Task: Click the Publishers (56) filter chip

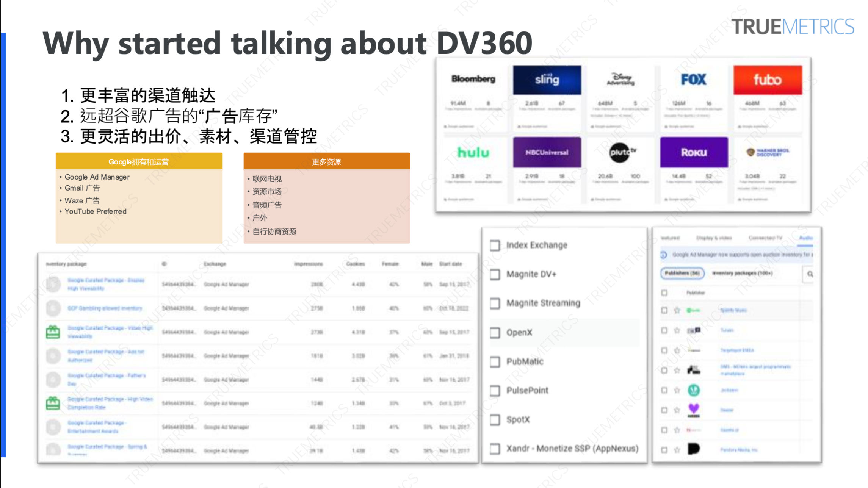Action: pyautogui.click(x=682, y=274)
